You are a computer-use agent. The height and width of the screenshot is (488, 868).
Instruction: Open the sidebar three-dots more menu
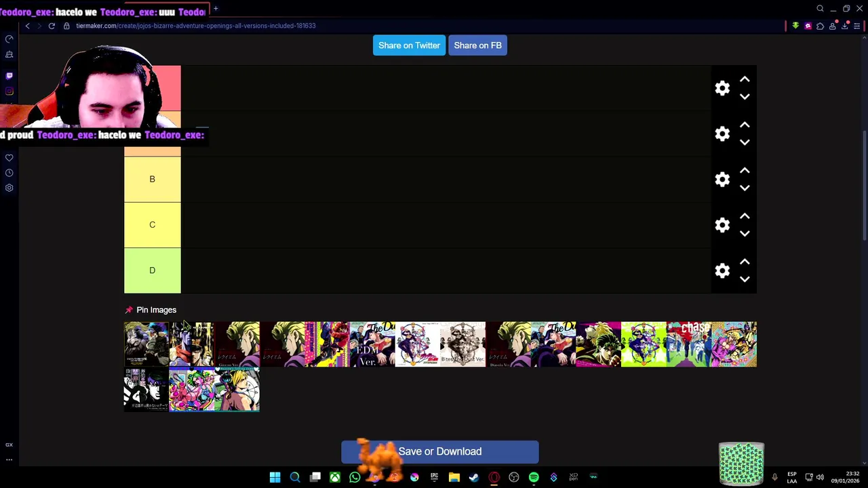[x=9, y=460]
